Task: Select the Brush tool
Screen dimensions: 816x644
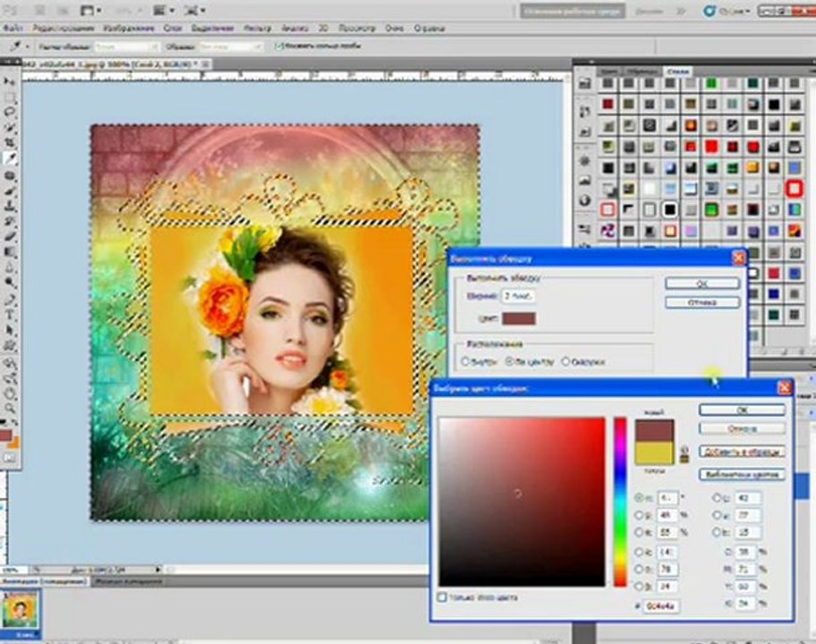Action: 9,191
